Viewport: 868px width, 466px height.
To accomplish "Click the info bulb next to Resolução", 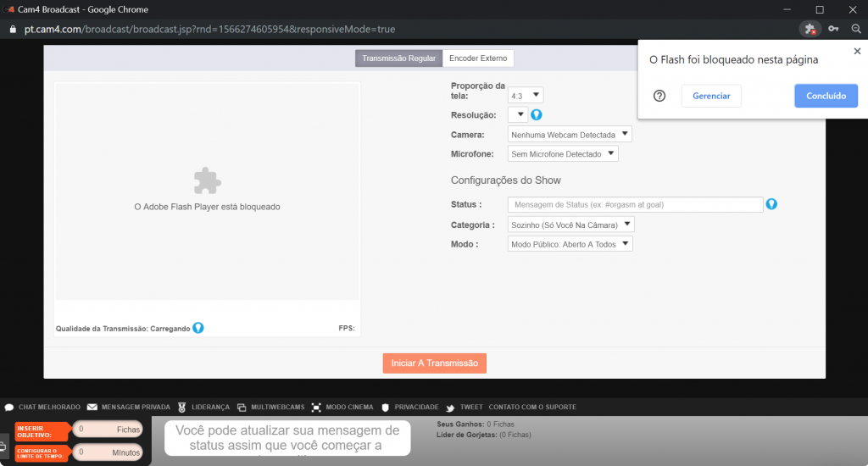I will [x=536, y=114].
